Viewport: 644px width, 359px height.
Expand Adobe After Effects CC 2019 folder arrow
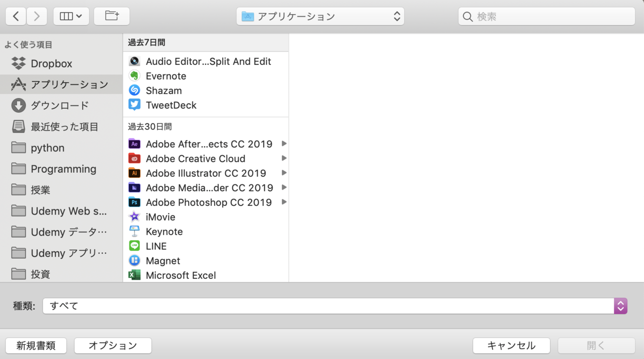[284, 144]
